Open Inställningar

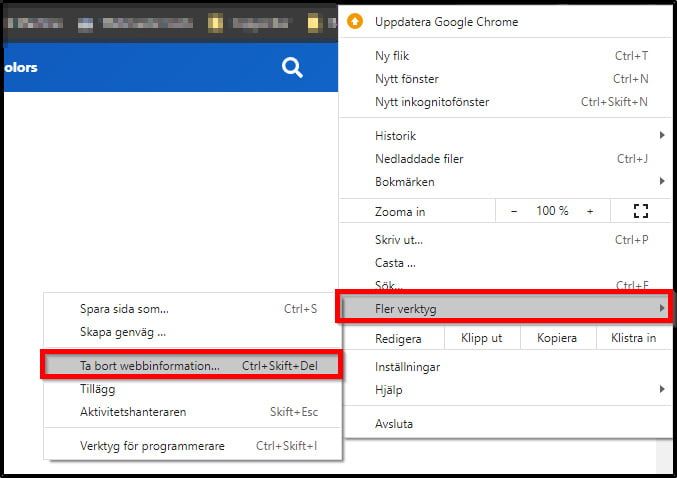click(x=506, y=367)
